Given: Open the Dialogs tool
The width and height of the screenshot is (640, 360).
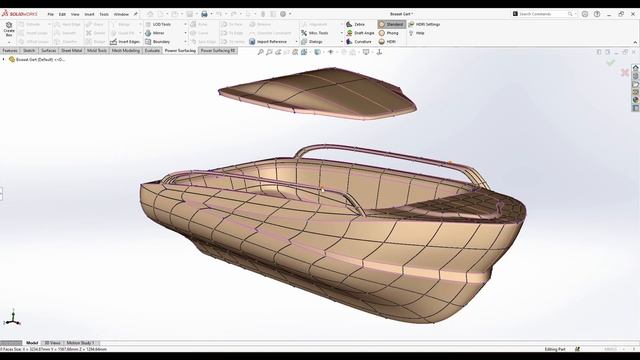Looking at the screenshot, I should coord(312,42).
